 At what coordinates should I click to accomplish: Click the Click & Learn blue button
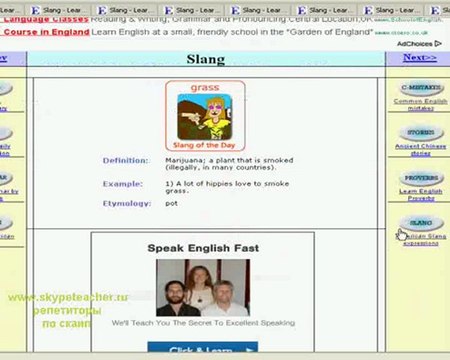click(x=203, y=347)
